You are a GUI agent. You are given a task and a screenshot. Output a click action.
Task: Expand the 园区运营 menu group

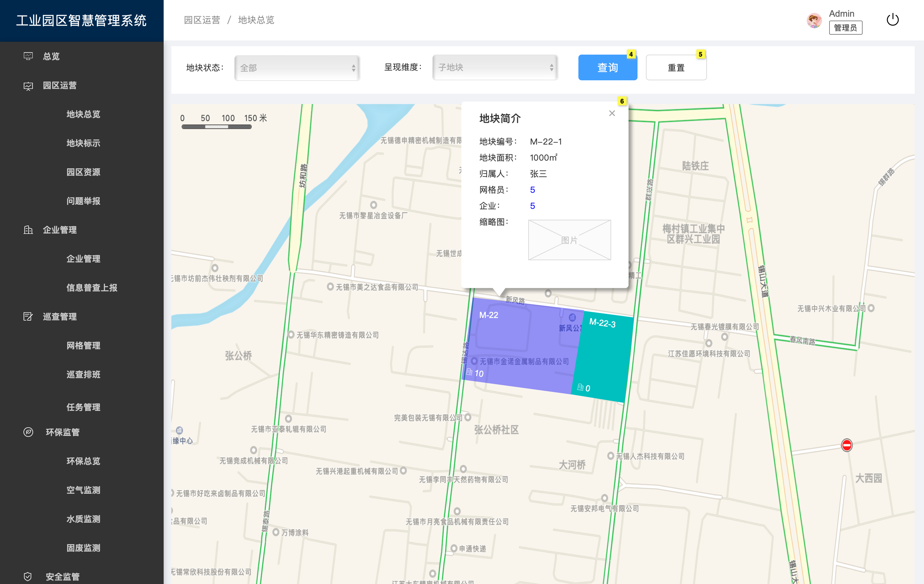click(x=59, y=85)
